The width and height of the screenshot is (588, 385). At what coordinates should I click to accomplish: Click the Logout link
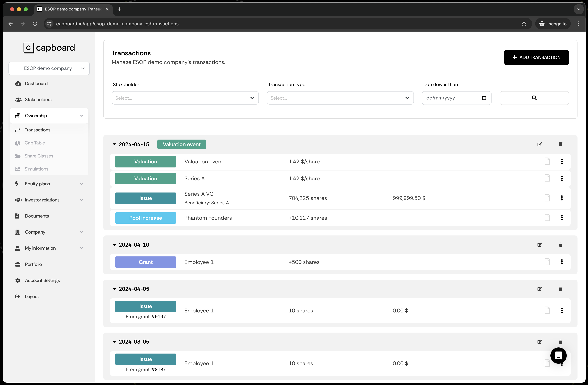point(32,296)
